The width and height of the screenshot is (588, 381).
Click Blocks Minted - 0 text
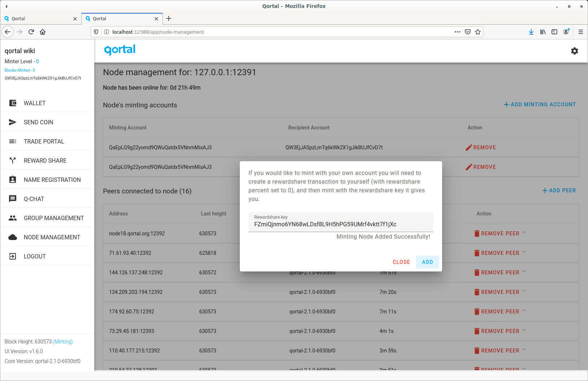click(x=20, y=70)
